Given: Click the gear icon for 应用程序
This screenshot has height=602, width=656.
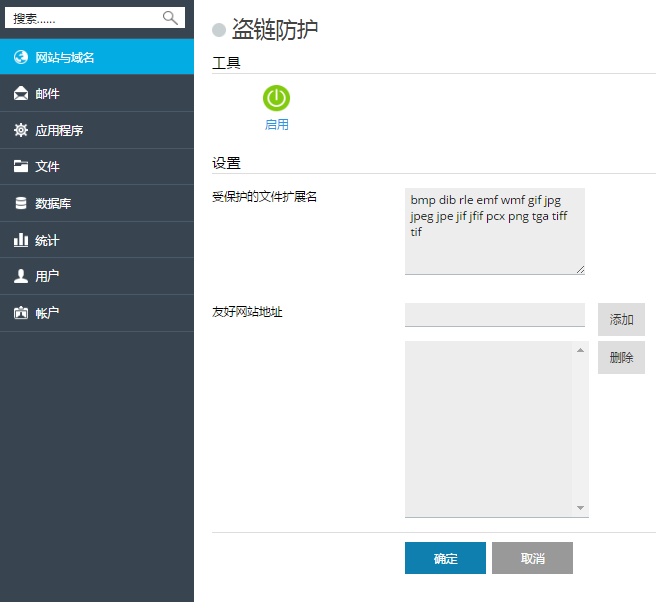Looking at the screenshot, I should pyautogui.click(x=20, y=130).
